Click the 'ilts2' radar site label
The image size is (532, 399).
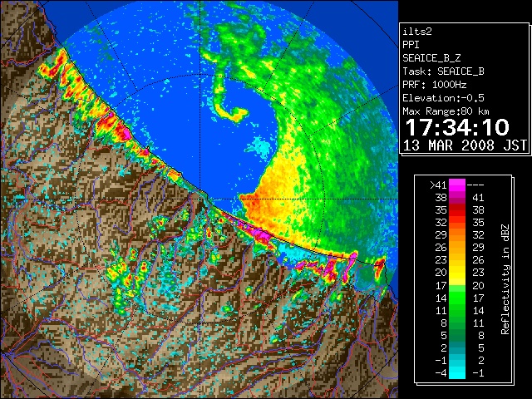tap(417, 32)
